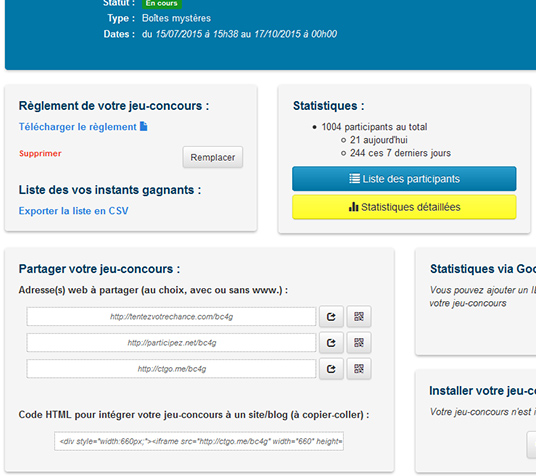Viewport: 536px width, 476px height.
Task: Click 'Statistiques :' heading
Action: tap(329, 106)
